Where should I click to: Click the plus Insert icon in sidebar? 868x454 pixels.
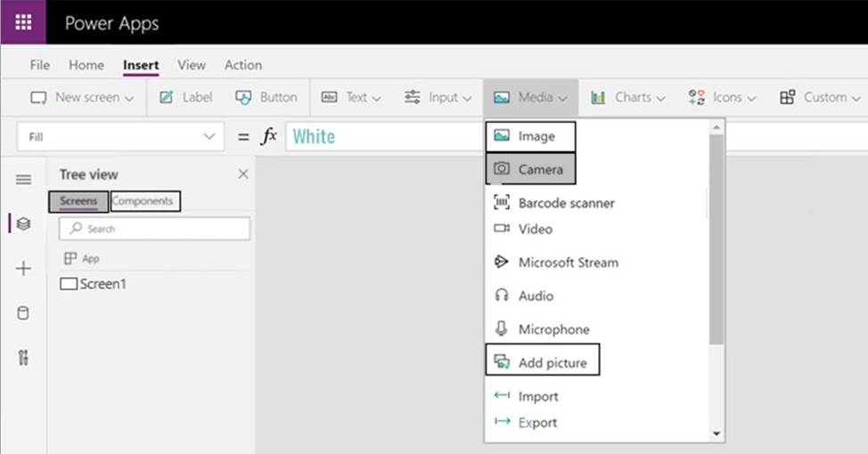point(23,269)
